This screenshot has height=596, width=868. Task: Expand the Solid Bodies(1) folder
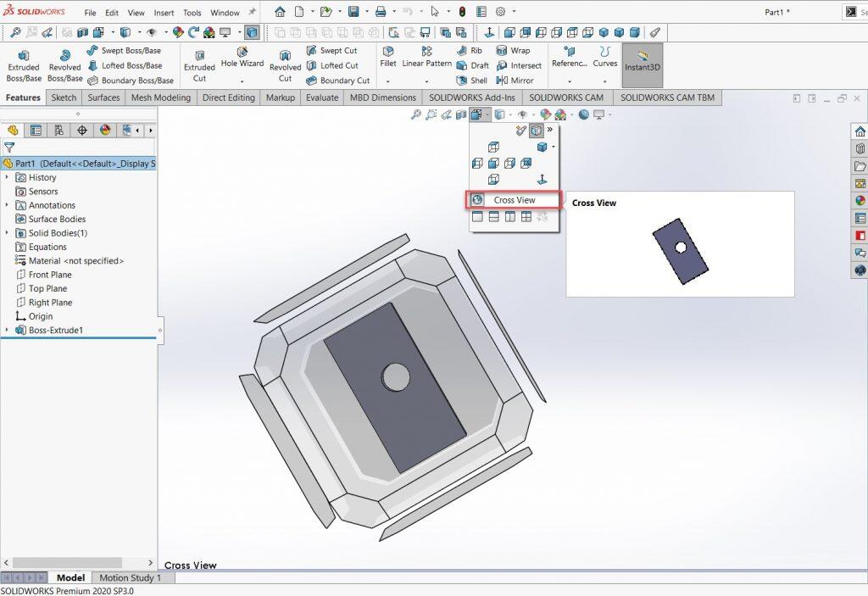pyautogui.click(x=7, y=233)
